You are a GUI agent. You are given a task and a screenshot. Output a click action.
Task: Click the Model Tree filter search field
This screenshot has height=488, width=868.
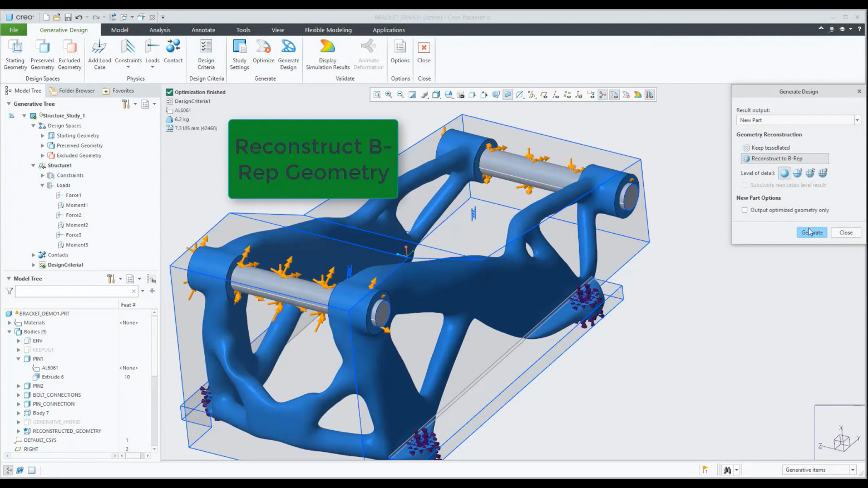pyautogui.click(x=72, y=291)
